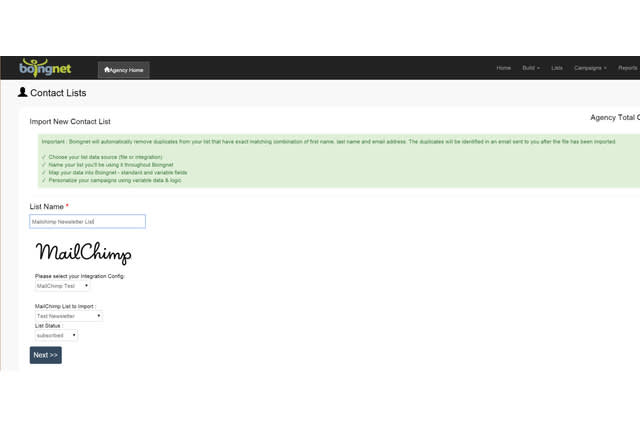Image resolution: width=640 pixels, height=426 pixels.
Task: Click the List Name label
Action: pyautogui.click(x=49, y=205)
